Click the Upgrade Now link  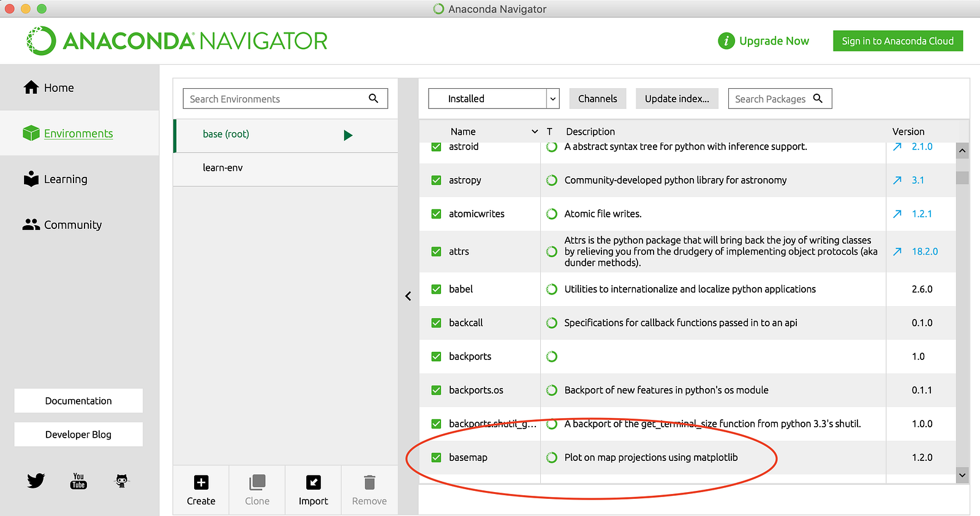click(774, 41)
